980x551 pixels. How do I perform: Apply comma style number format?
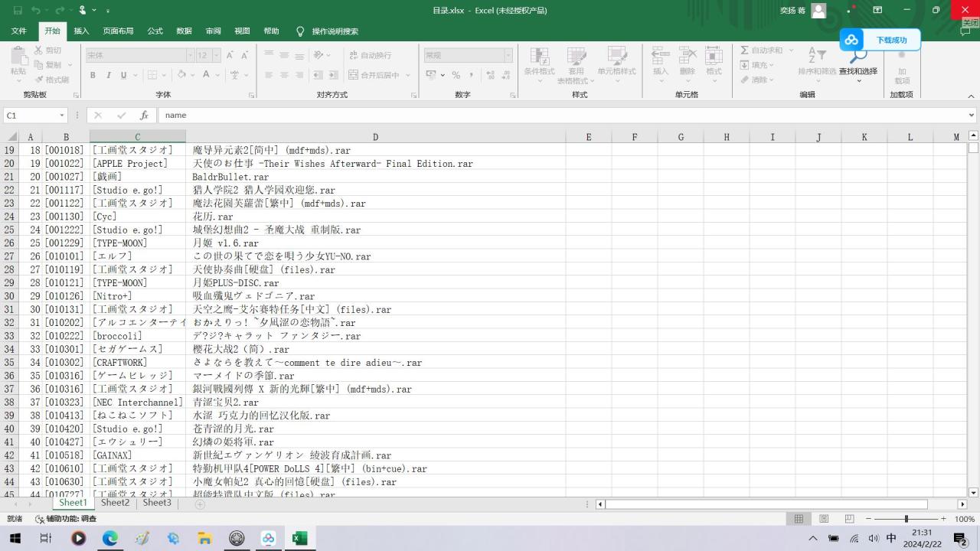[x=472, y=75]
